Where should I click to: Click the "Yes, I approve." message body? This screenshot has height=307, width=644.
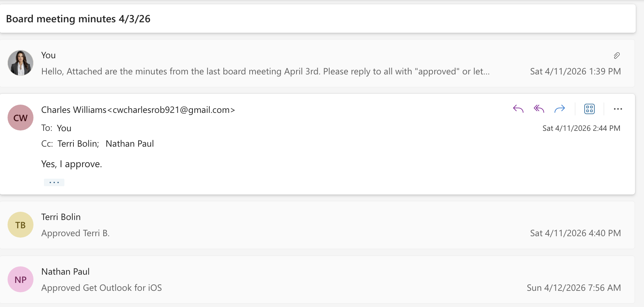coord(72,164)
